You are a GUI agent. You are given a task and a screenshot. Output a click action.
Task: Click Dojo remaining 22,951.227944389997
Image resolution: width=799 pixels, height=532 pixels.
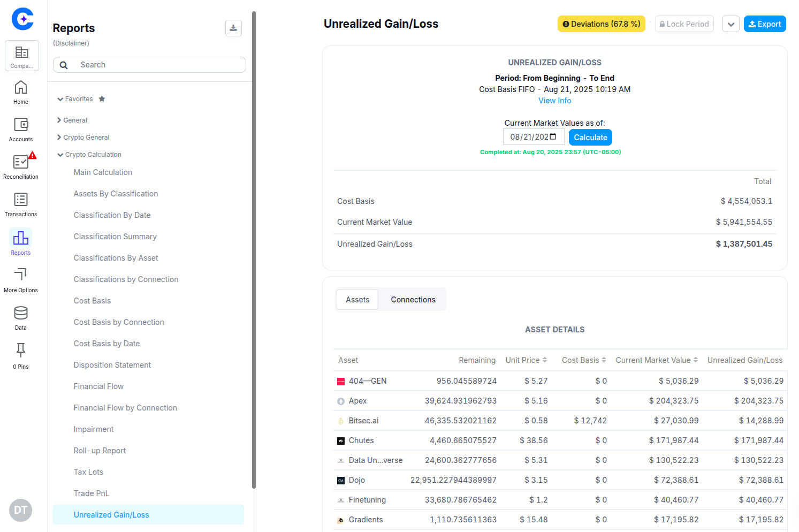click(x=453, y=480)
